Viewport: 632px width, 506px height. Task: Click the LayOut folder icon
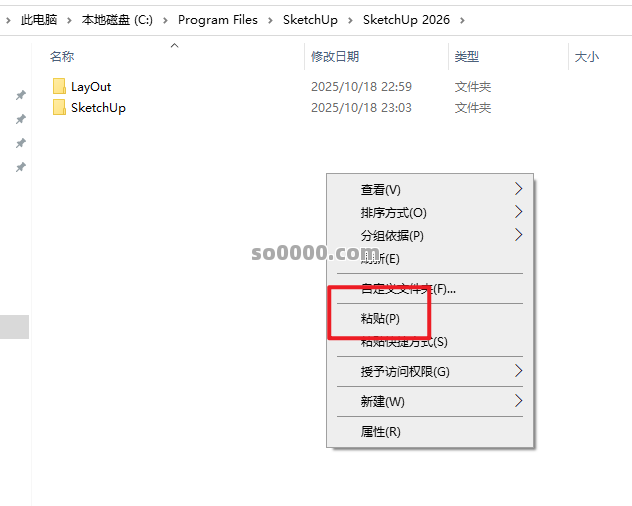click(59, 87)
